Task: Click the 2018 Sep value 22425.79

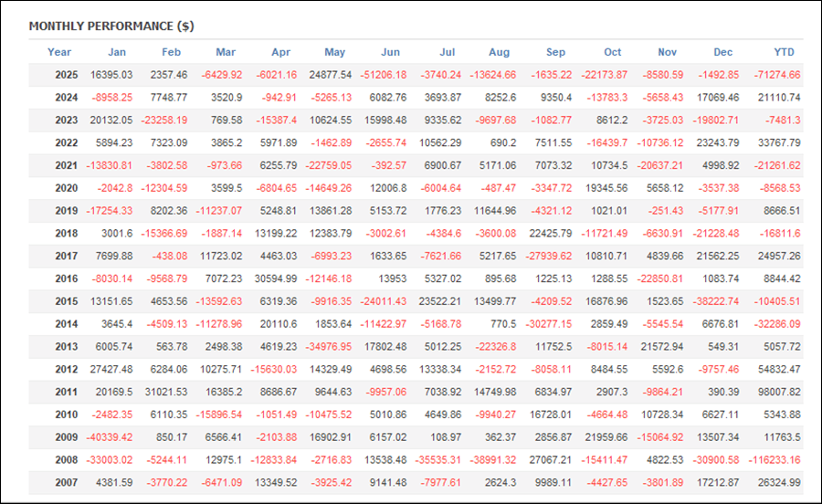Action: (x=551, y=234)
